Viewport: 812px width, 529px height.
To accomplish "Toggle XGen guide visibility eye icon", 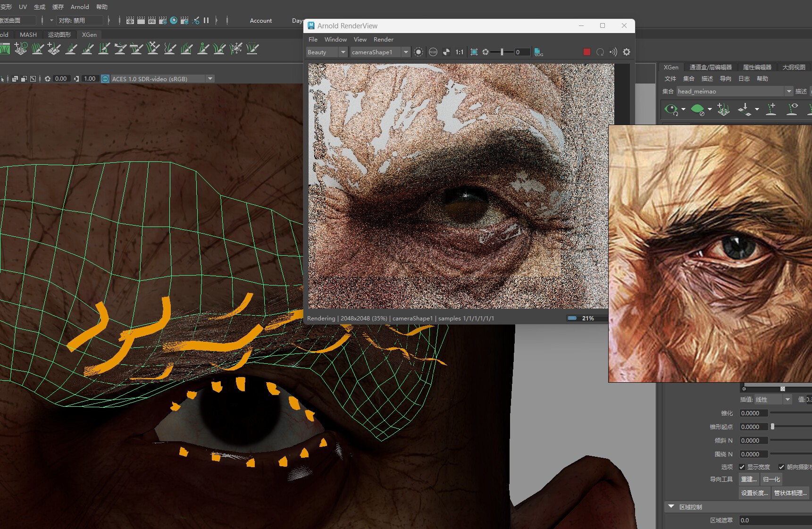I will [793, 109].
